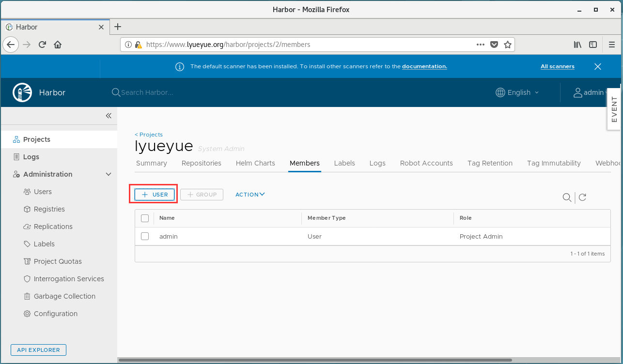This screenshot has width=623, height=364.
Task: Go to Firefox home page
Action: tap(58, 45)
